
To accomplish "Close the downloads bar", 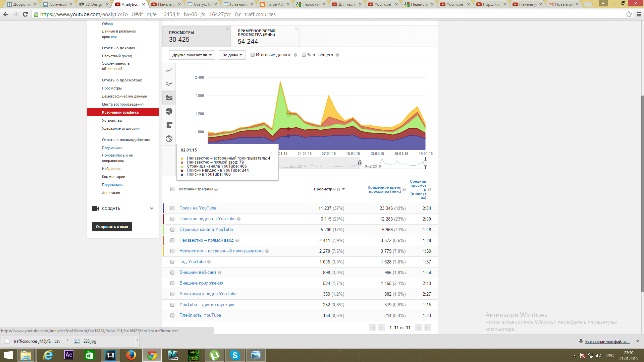I will click(x=638, y=341).
